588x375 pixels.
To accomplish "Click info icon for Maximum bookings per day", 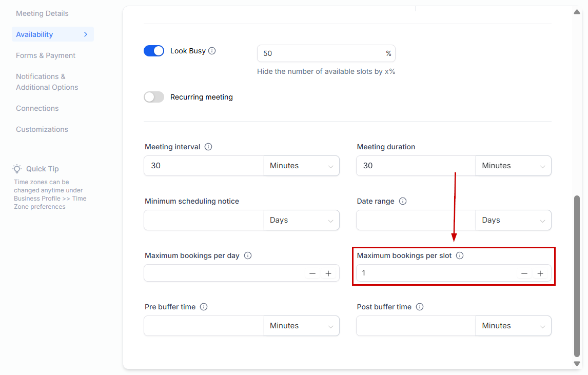I will [x=248, y=255].
